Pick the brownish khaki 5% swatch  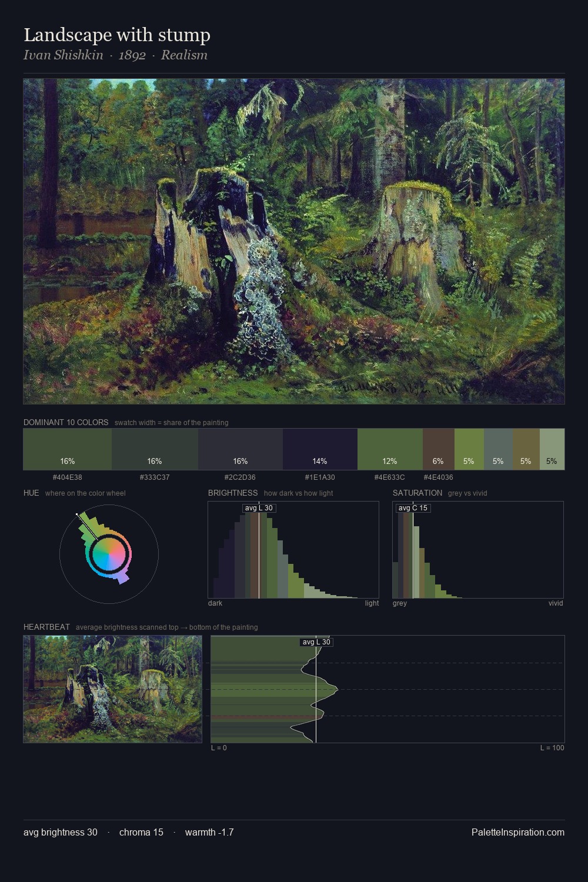coord(526,449)
